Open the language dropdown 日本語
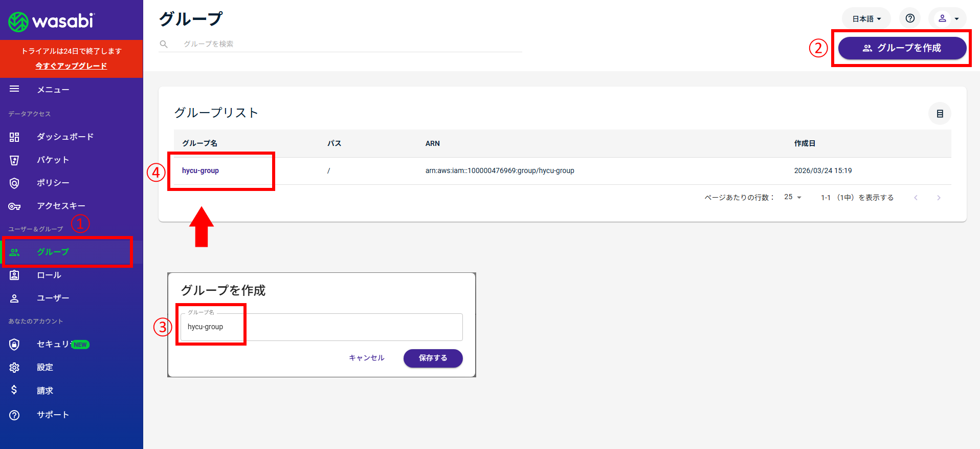The image size is (980, 449). [866, 19]
